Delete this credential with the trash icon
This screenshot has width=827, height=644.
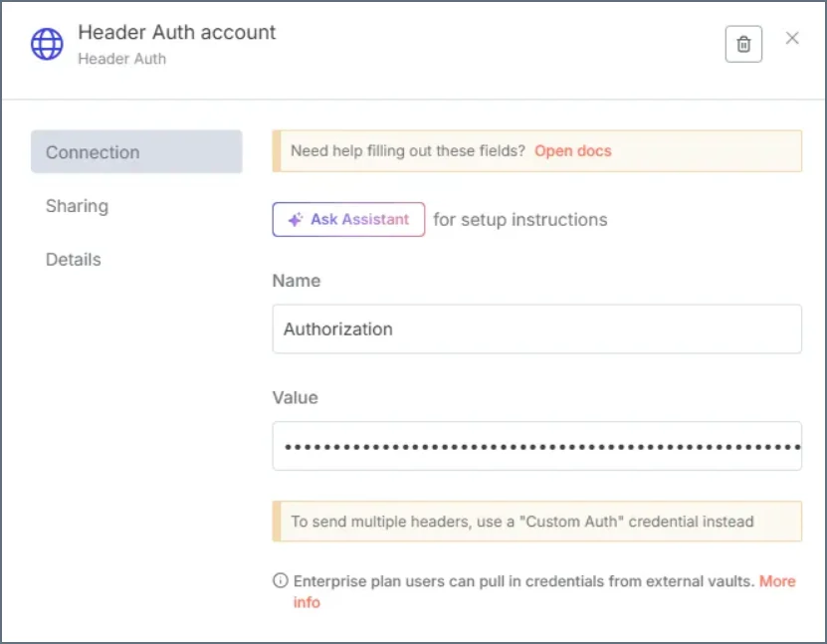743,45
